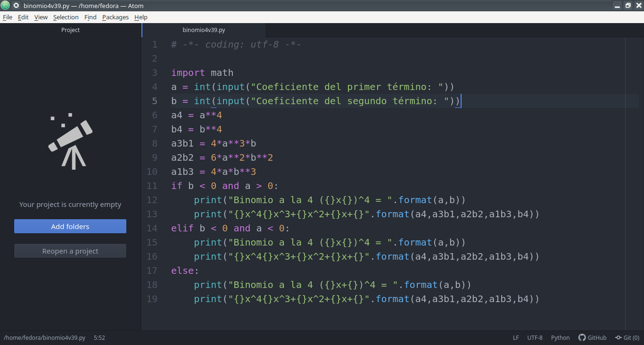This screenshot has width=644, height=345.
Task: Click the GitHub octocat icon in status bar
Action: pos(582,337)
